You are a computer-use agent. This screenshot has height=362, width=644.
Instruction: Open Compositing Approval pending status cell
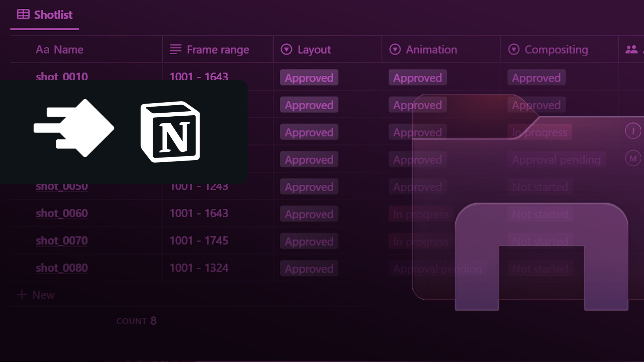556,160
